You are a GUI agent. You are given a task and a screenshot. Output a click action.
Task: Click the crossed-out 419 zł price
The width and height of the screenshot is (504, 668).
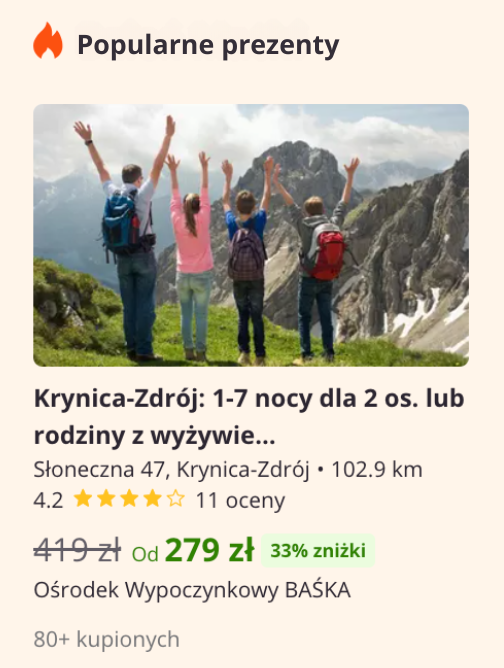(77, 550)
